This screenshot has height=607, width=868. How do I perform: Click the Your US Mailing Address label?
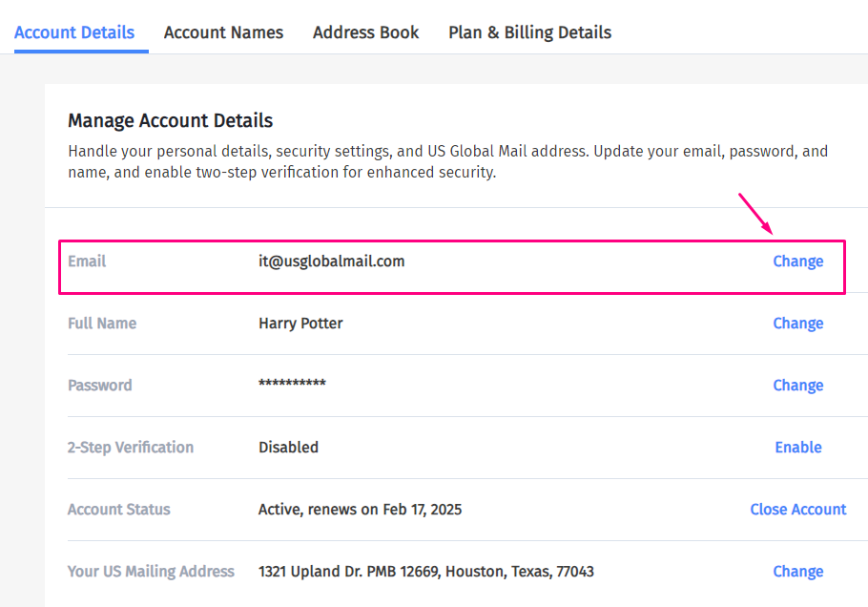click(x=151, y=572)
